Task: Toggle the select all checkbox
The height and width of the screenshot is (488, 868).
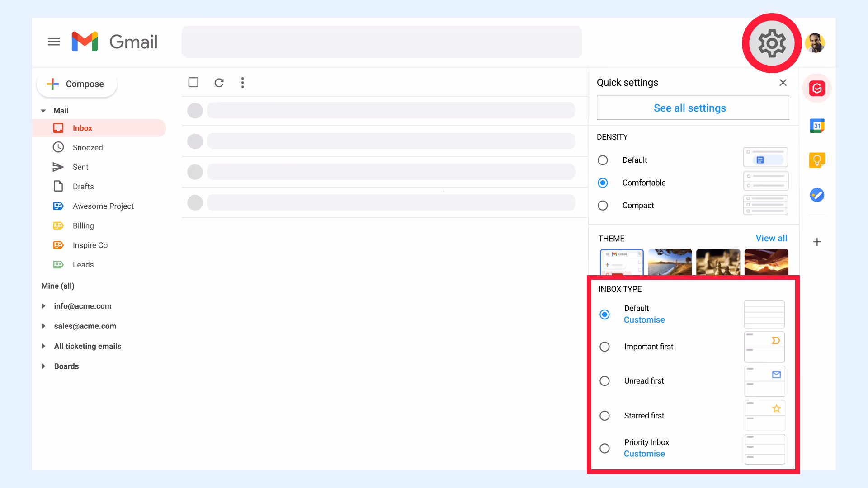Action: pyautogui.click(x=193, y=82)
